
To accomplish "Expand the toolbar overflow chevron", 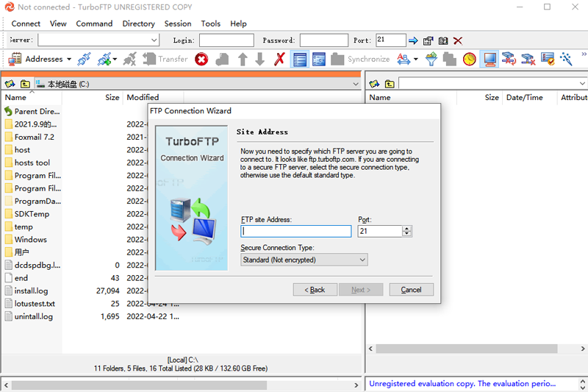I will click(584, 54).
